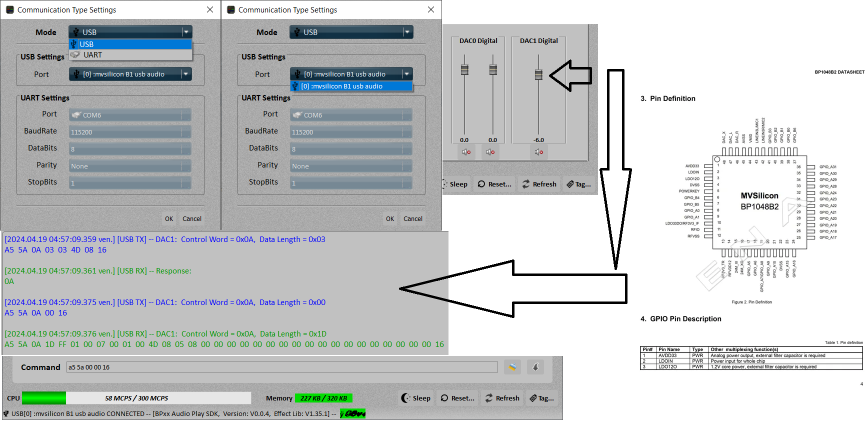Mute the DAC1 Digital channel
The image size is (868, 421).
pos(538,152)
